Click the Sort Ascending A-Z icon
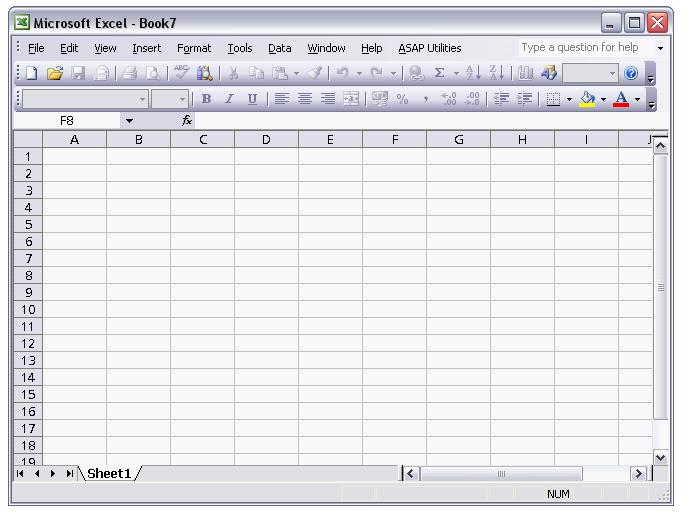The width and height of the screenshot is (689, 515). (x=473, y=73)
